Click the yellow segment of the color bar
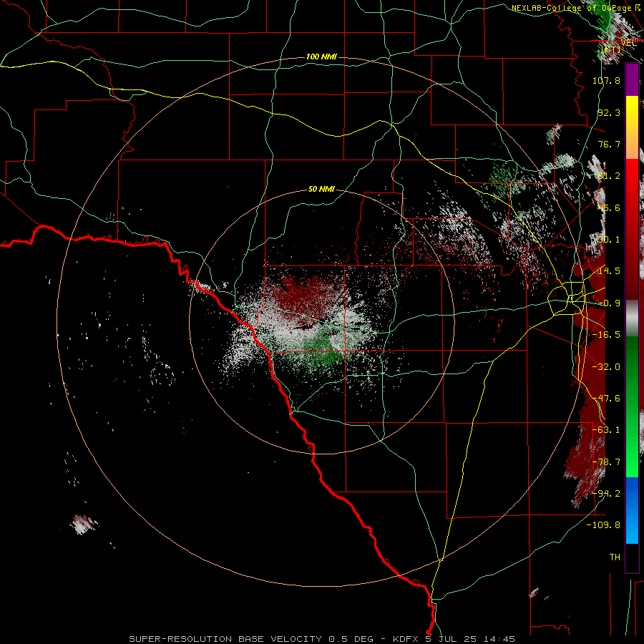Viewport: 644px width, 644px height. click(x=632, y=127)
